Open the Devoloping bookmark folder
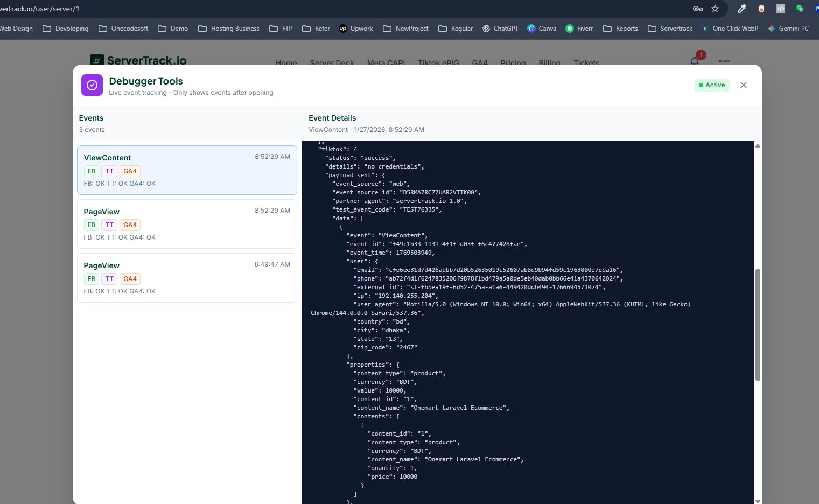 coord(66,29)
